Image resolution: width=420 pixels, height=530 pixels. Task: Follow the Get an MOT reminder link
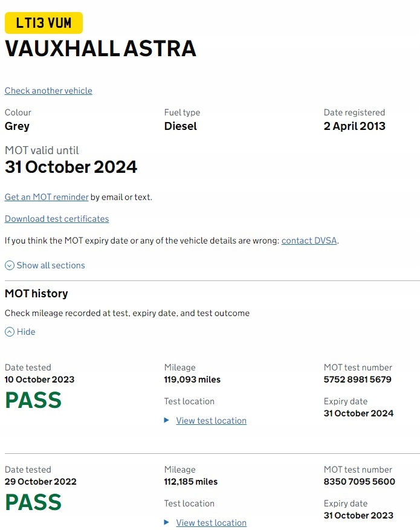[x=47, y=197]
